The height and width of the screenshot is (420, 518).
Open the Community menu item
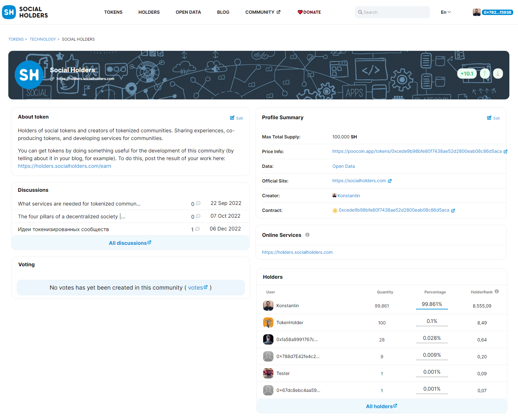pyautogui.click(x=260, y=12)
